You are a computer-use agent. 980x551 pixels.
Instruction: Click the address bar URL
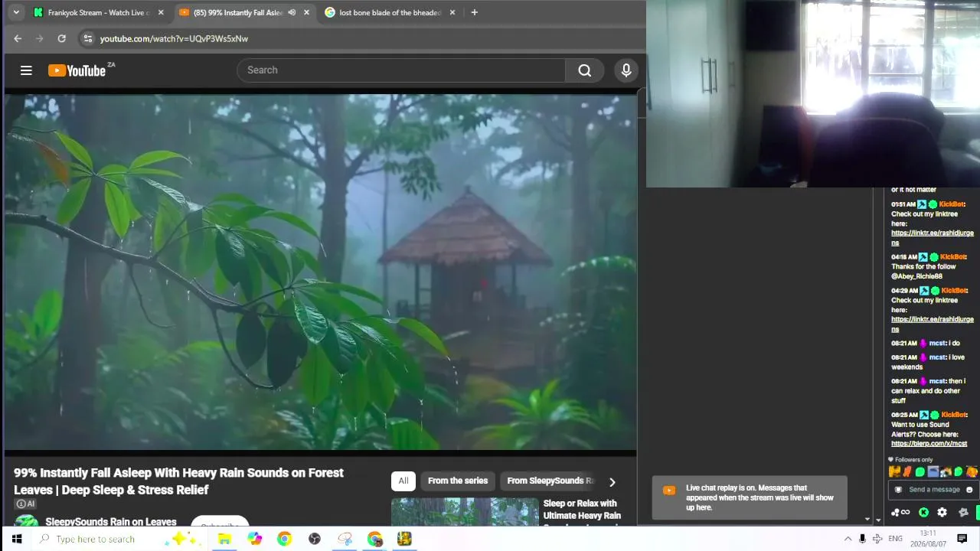(x=174, y=38)
